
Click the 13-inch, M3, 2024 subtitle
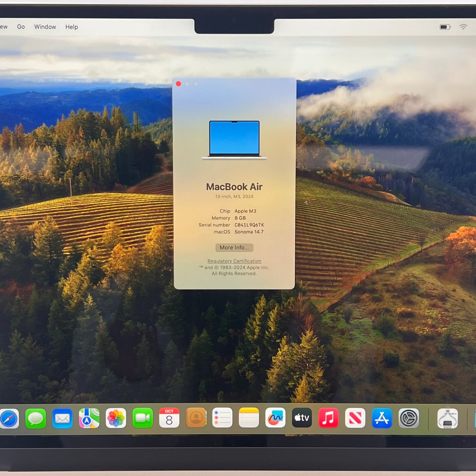[x=234, y=196]
